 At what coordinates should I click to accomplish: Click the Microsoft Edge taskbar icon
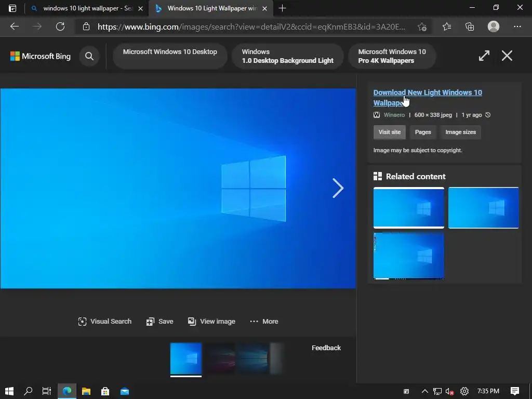click(x=67, y=391)
